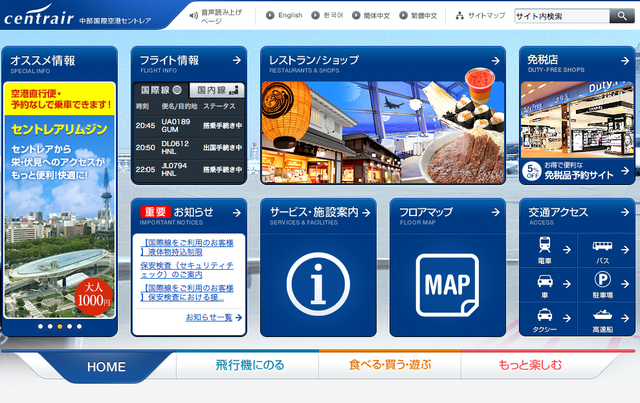Screen dimensions: 640x403
Task: Click arrow on 免税店 header
Action: click(625, 61)
